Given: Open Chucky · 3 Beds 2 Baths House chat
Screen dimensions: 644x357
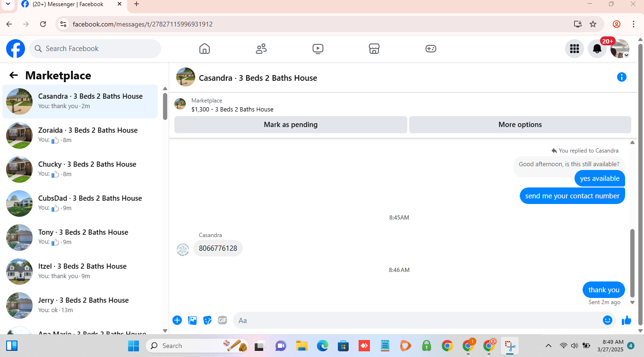Looking at the screenshot, I should point(80,170).
